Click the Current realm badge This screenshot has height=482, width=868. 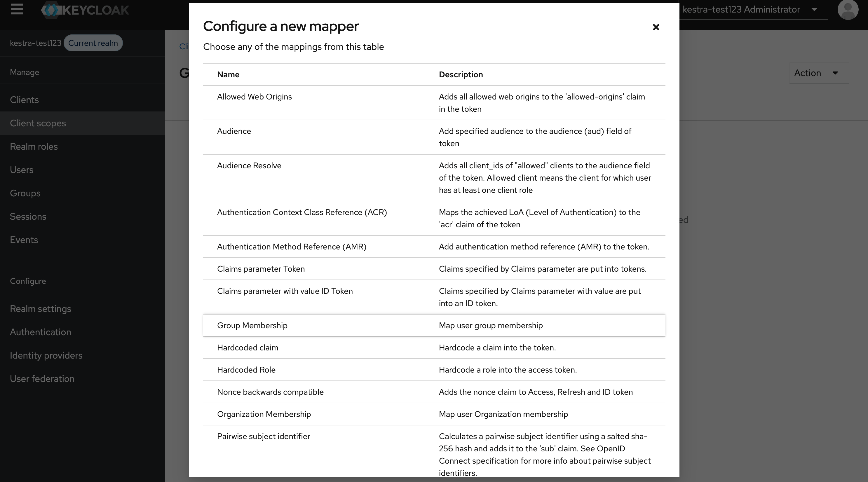pyautogui.click(x=93, y=43)
